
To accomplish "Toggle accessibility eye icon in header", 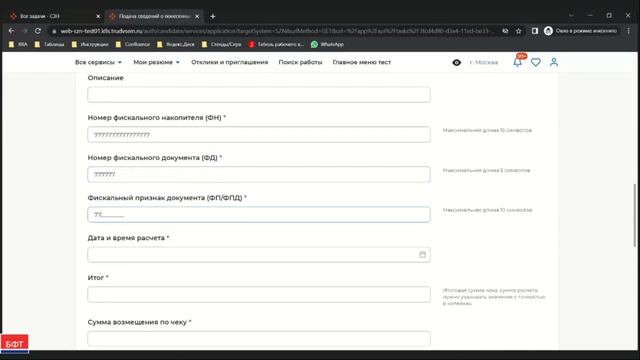I will [x=457, y=62].
